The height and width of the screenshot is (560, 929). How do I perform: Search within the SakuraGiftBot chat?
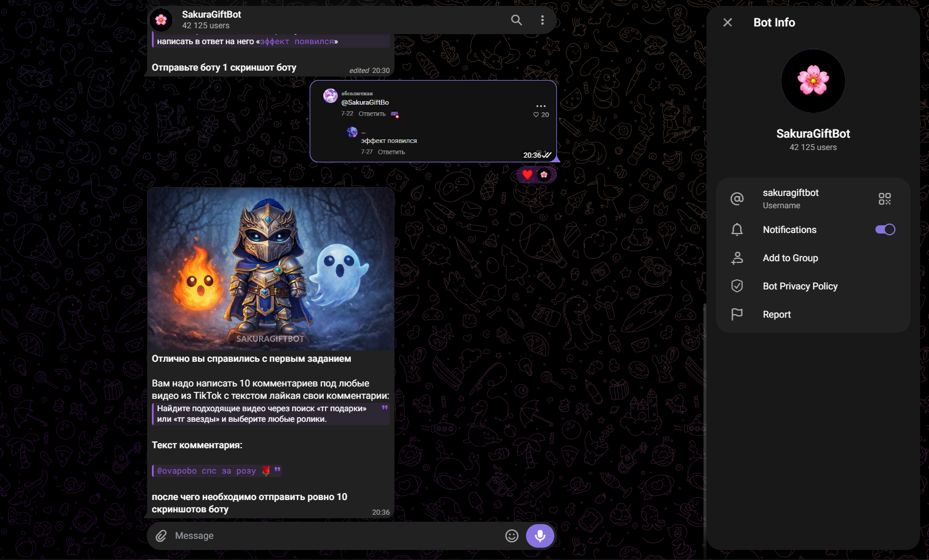516,20
